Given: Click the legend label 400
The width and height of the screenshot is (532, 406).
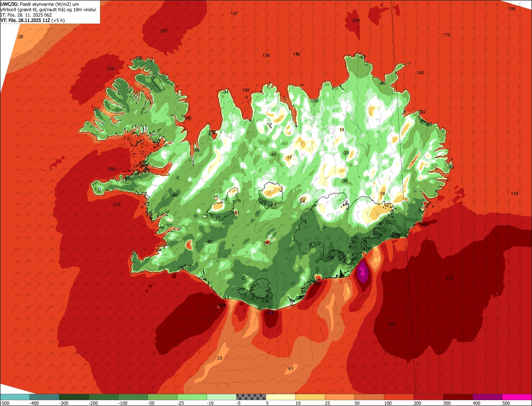Looking at the screenshot, I should pyautogui.click(x=477, y=403).
